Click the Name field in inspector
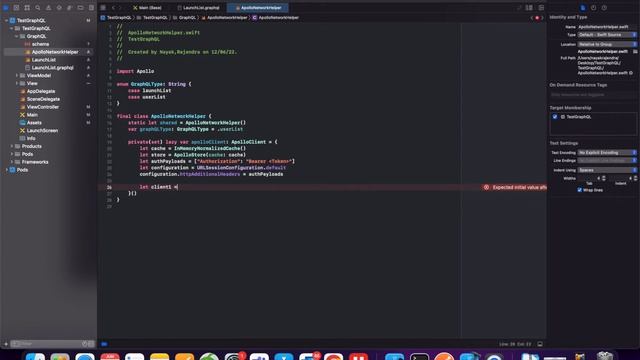The image size is (640, 360). point(607,27)
